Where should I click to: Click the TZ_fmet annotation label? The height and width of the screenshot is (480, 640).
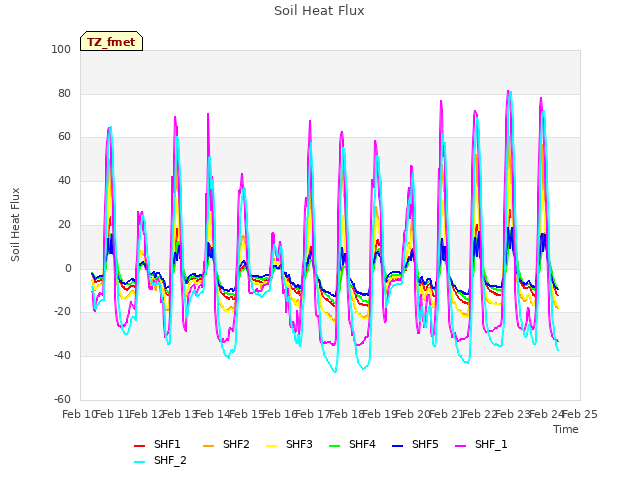[x=111, y=42]
